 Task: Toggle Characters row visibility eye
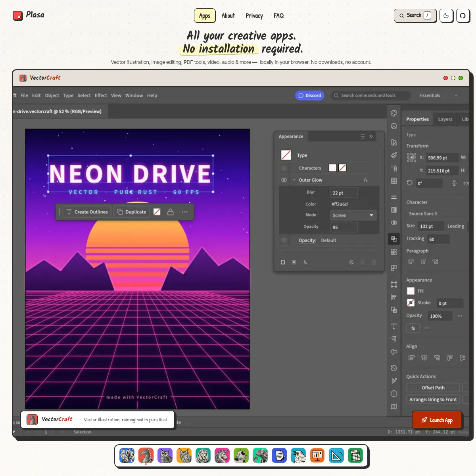[x=284, y=168]
